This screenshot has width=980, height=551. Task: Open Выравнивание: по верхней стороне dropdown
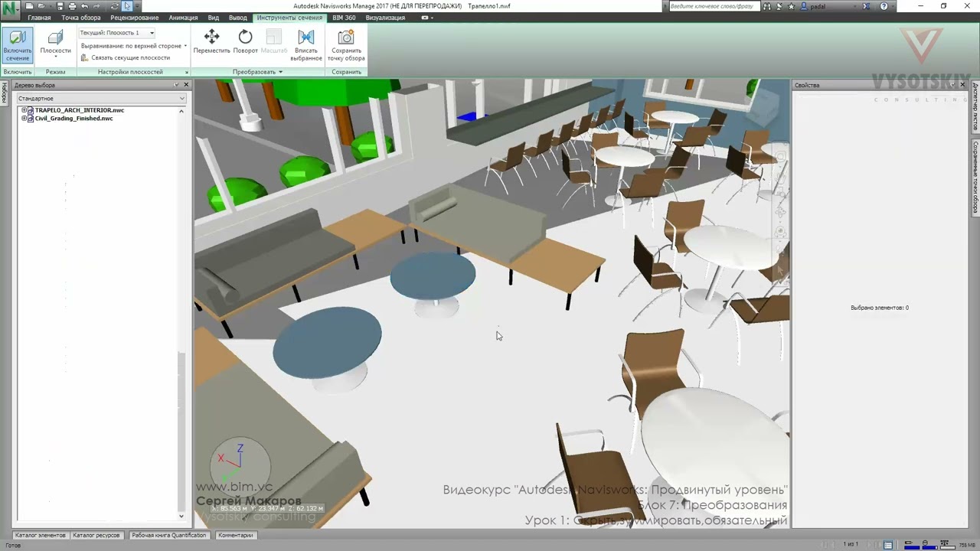[x=133, y=46]
